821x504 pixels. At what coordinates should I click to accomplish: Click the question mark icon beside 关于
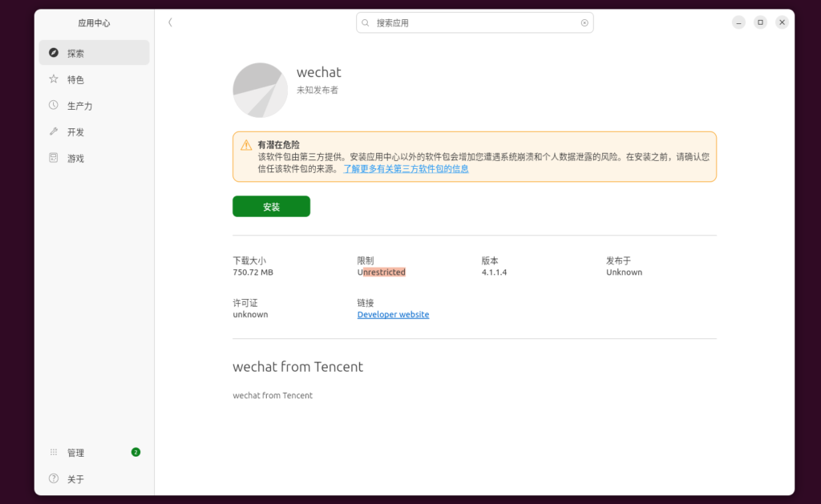(54, 478)
